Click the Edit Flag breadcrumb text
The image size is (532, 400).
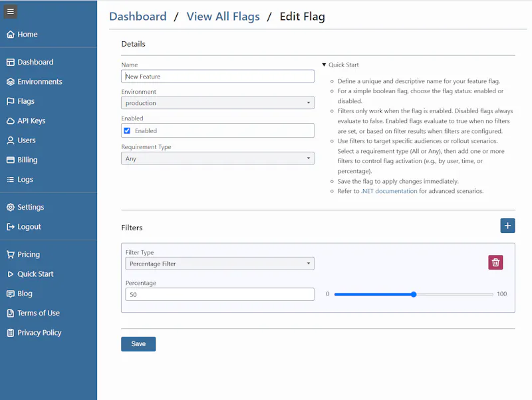click(x=303, y=16)
